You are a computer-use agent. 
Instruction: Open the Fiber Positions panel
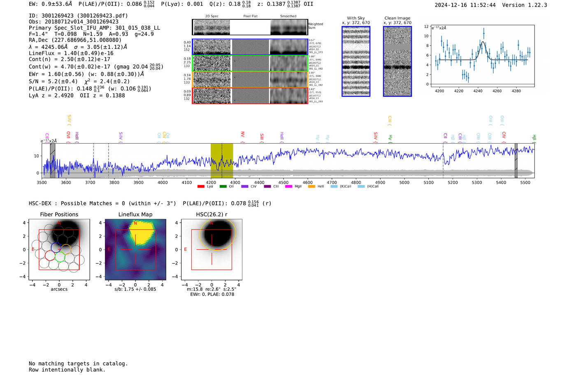tap(59, 250)
